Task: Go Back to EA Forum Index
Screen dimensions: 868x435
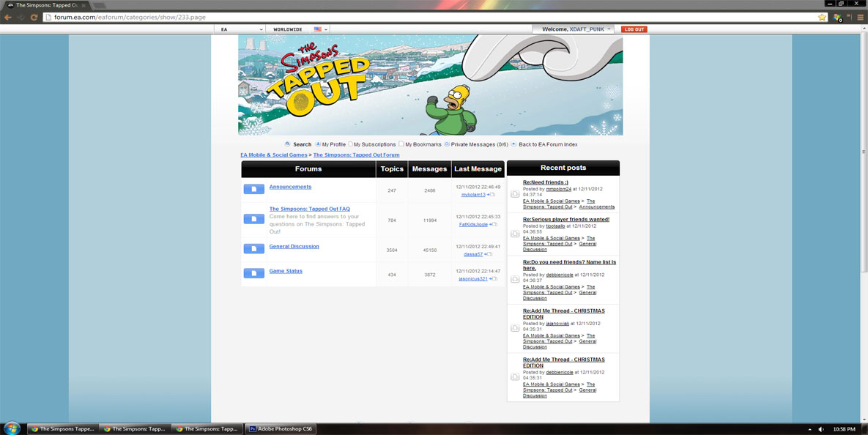Action: pos(548,144)
